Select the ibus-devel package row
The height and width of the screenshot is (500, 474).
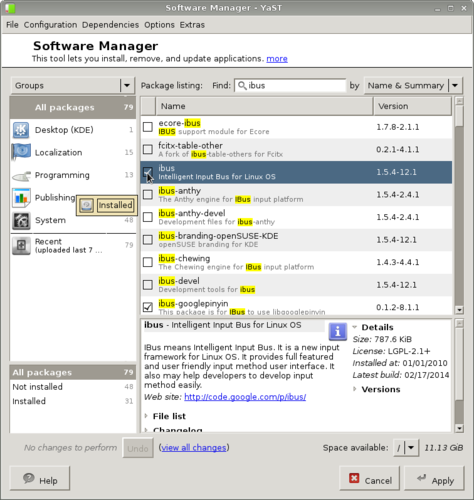[x=296, y=285]
